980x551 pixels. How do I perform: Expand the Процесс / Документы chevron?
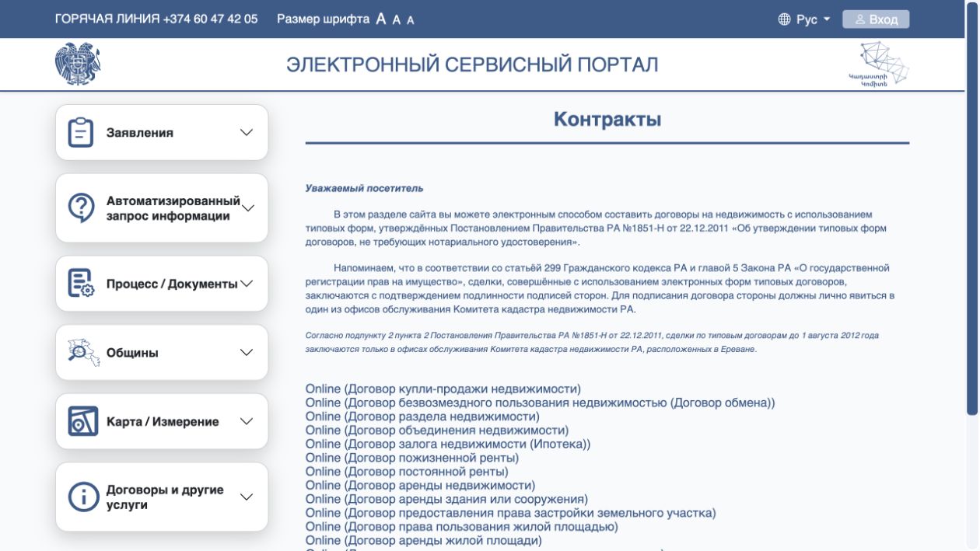click(x=247, y=284)
